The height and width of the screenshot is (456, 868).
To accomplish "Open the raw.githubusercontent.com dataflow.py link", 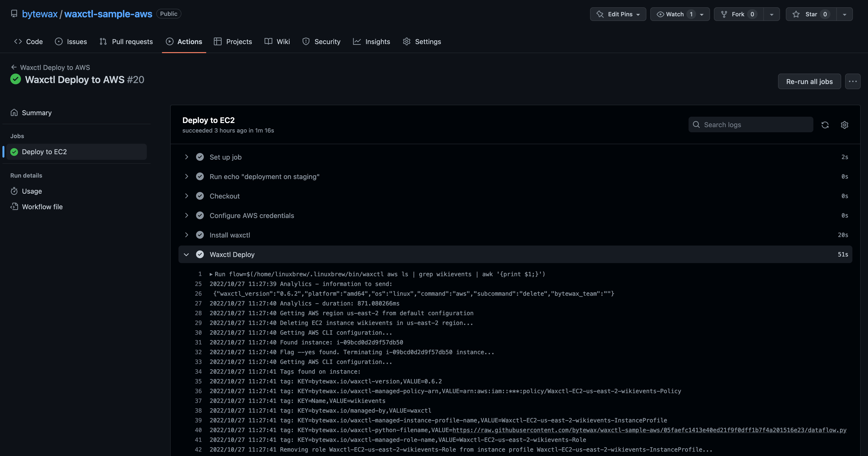I will click(x=649, y=430).
